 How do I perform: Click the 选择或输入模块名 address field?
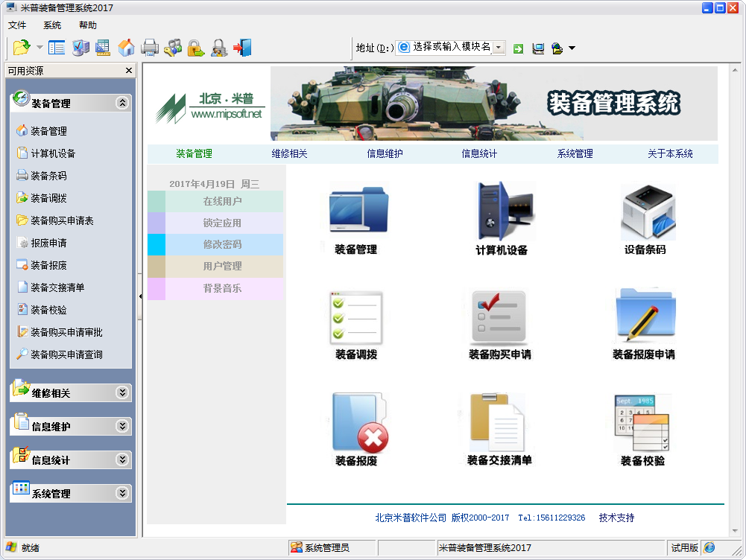[x=452, y=47]
